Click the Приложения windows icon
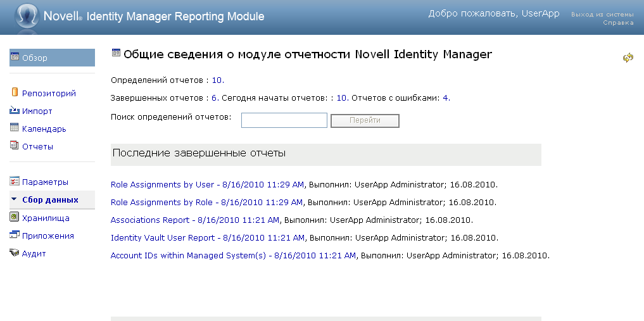 [15, 235]
